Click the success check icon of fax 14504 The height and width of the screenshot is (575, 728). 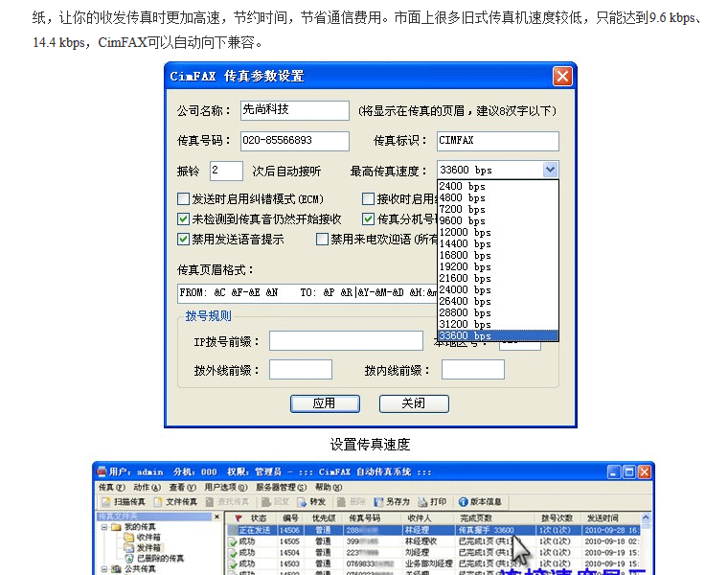point(233,553)
